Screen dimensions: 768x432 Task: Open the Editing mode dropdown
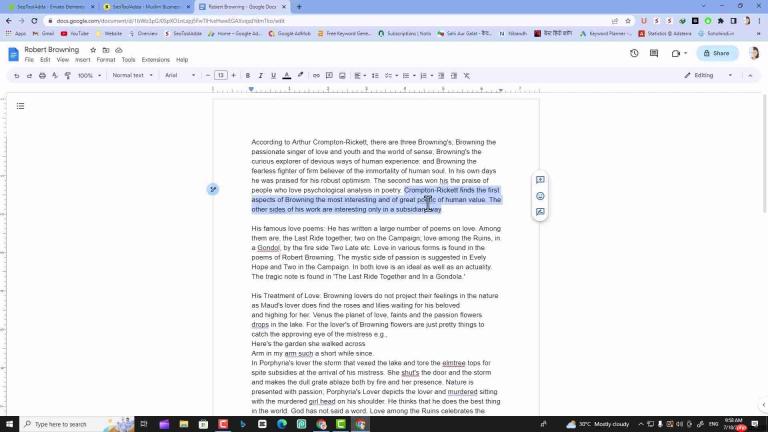(x=708, y=75)
